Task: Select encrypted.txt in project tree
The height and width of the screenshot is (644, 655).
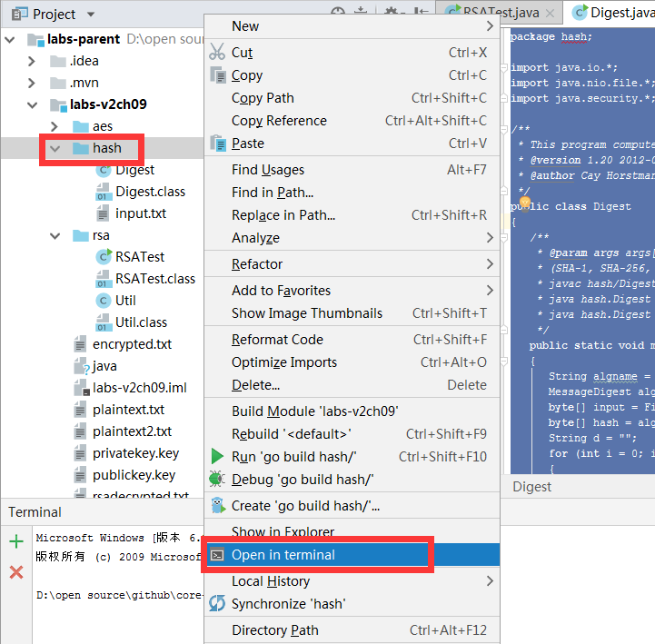Action: 132,344
